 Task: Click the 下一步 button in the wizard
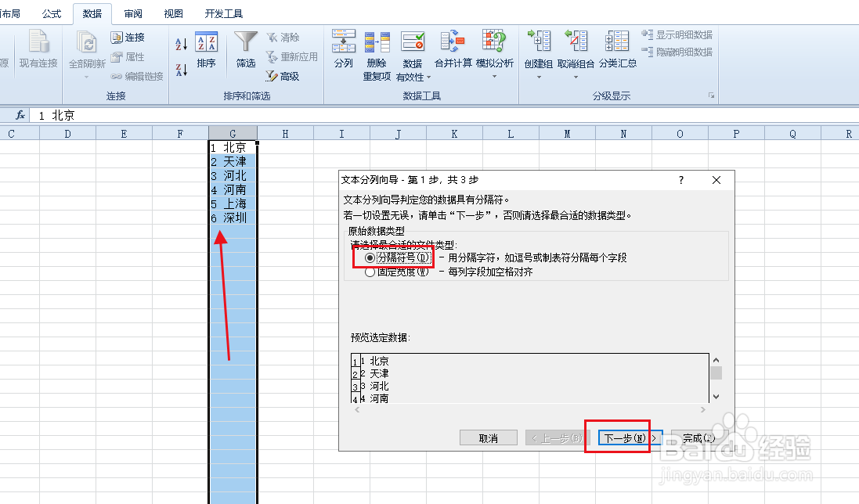pos(621,437)
